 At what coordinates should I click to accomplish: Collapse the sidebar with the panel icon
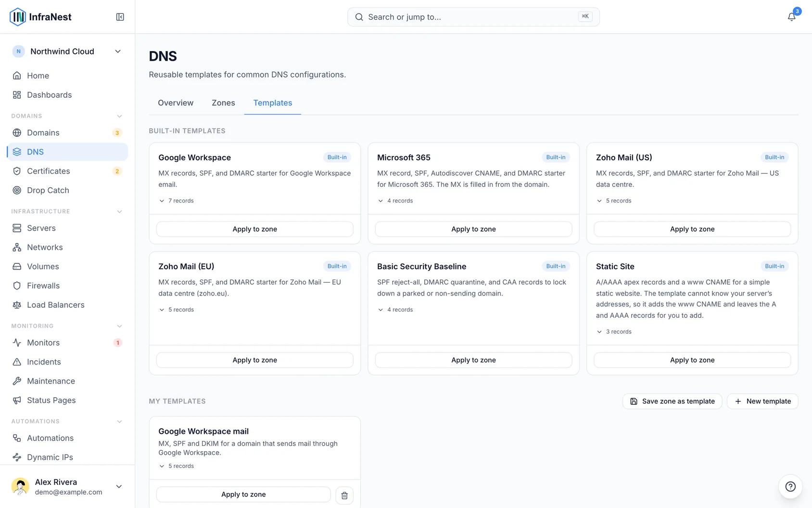pos(120,17)
